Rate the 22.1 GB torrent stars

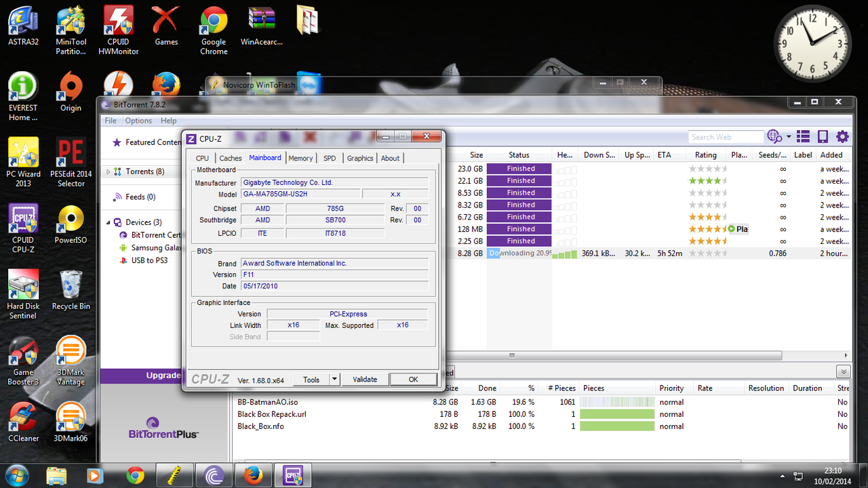[706, 181]
